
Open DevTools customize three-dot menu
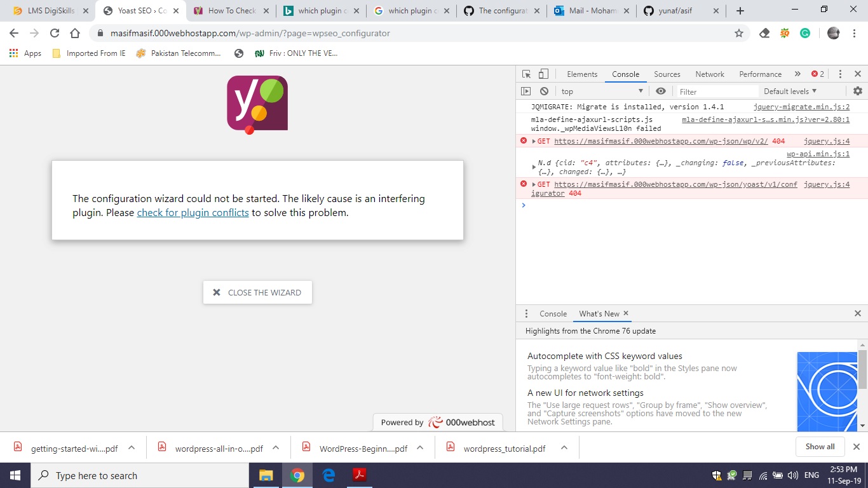tap(840, 74)
